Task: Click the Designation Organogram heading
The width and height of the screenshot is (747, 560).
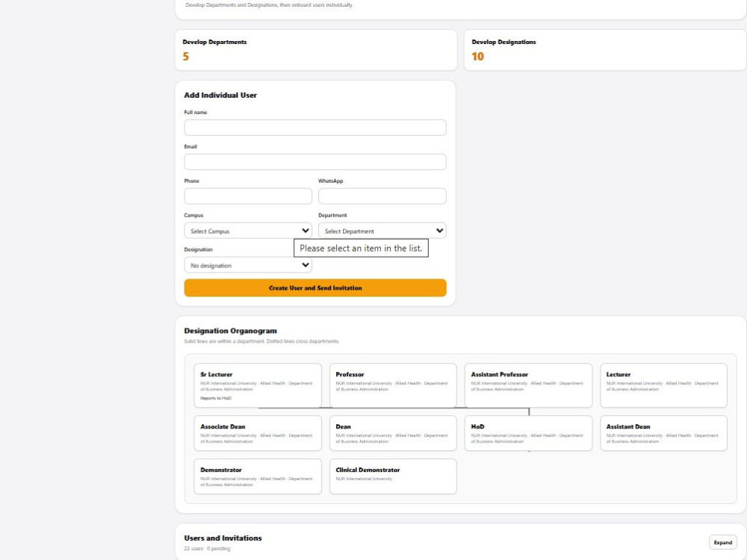Action: pos(231,331)
